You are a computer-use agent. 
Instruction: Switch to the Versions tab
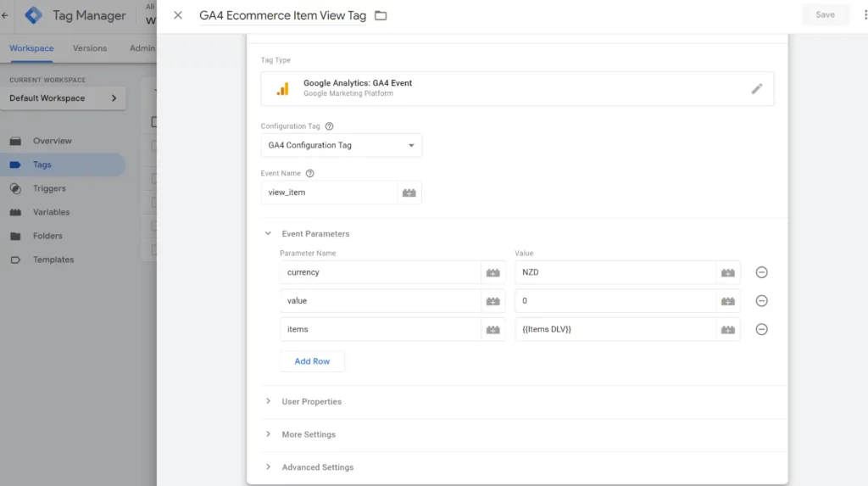[x=90, y=48]
